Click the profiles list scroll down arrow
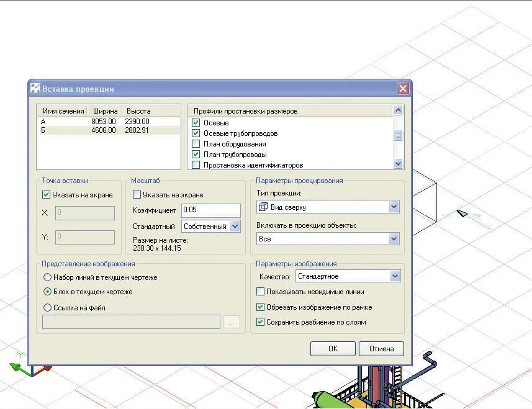This screenshot has height=409, width=532. point(398,164)
